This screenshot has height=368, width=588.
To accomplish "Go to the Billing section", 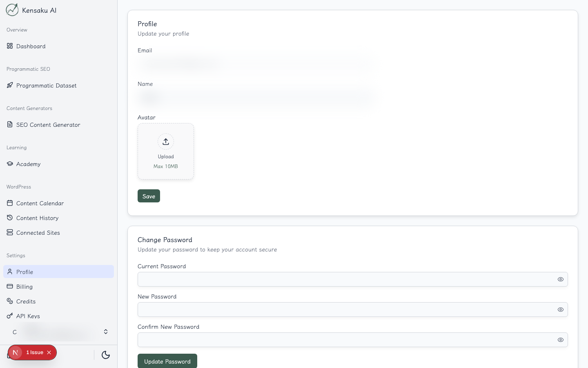I will [24, 287].
